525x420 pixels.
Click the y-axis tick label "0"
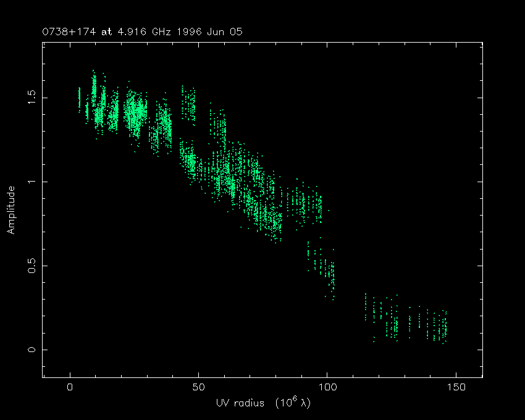click(x=33, y=350)
